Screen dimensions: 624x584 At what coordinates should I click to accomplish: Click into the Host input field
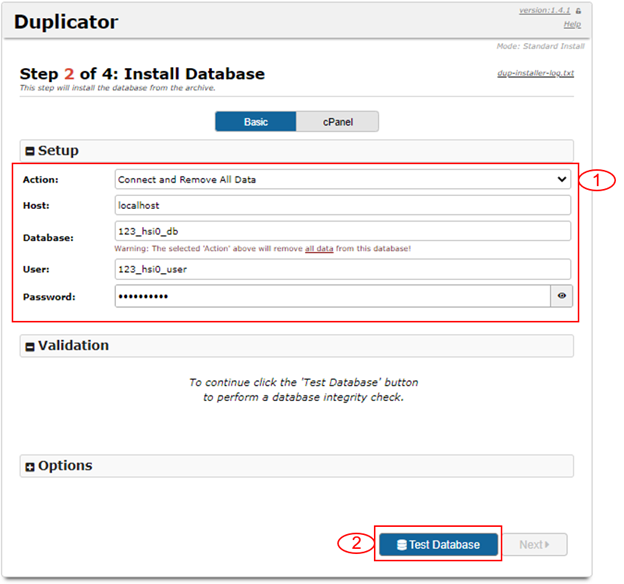[x=343, y=205]
